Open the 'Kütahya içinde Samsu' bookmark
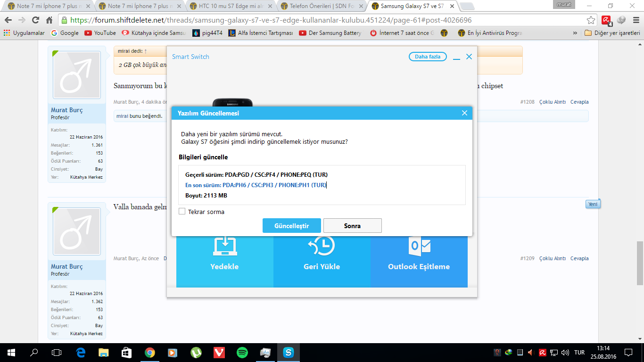Screen dimensions: 644x362 (x=154, y=33)
